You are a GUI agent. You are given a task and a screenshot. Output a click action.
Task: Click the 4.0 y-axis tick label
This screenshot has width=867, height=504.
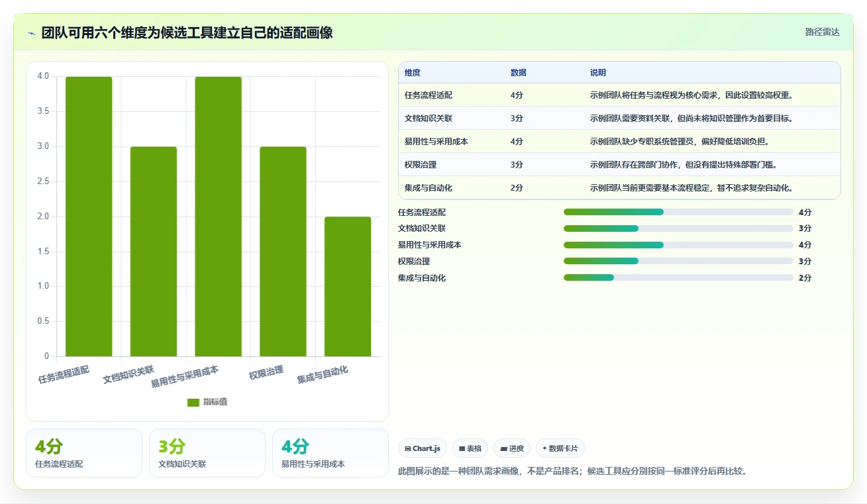[x=43, y=76]
